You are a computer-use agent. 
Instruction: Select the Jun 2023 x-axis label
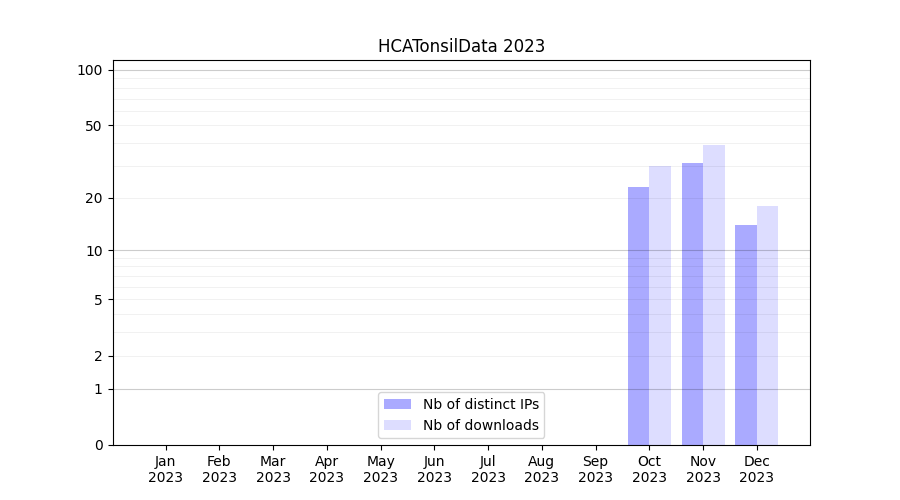434,469
